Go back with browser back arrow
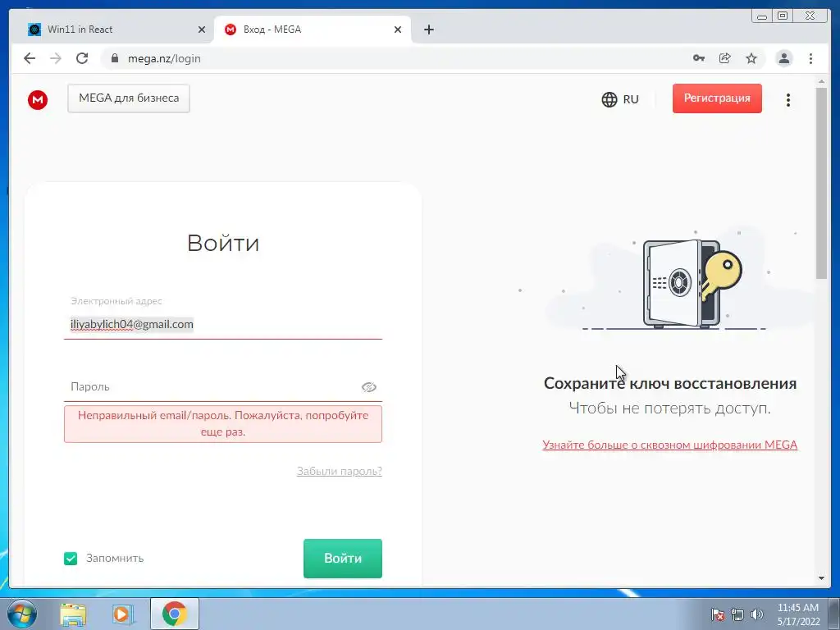Image resolution: width=840 pixels, height=630 pixels. 30,58
